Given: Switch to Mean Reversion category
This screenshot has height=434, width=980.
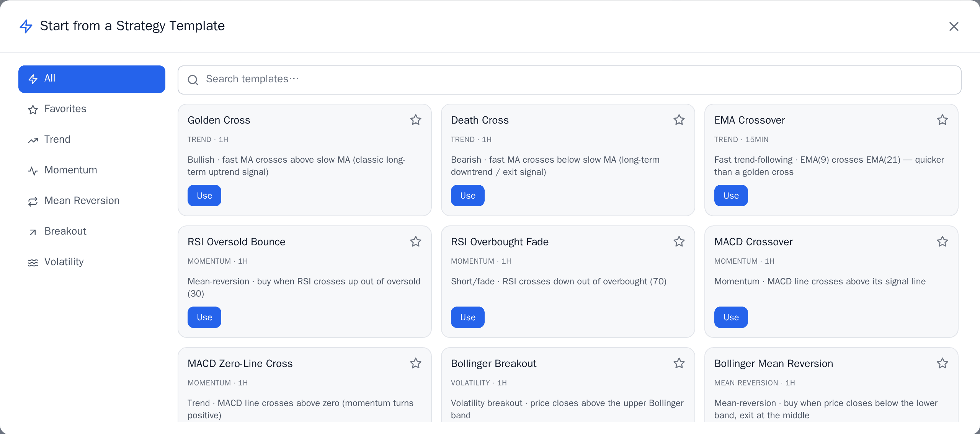Looking at the screenshot, I should click(92, 201).
